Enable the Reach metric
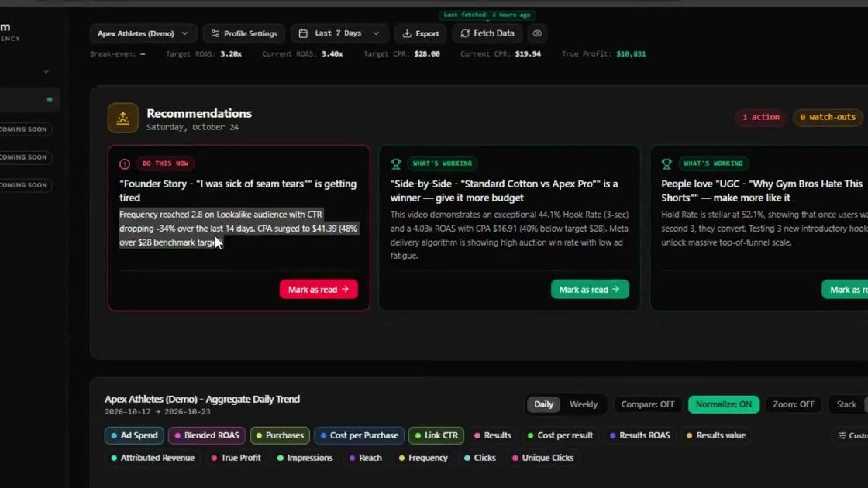 click(x=365, y=458)
